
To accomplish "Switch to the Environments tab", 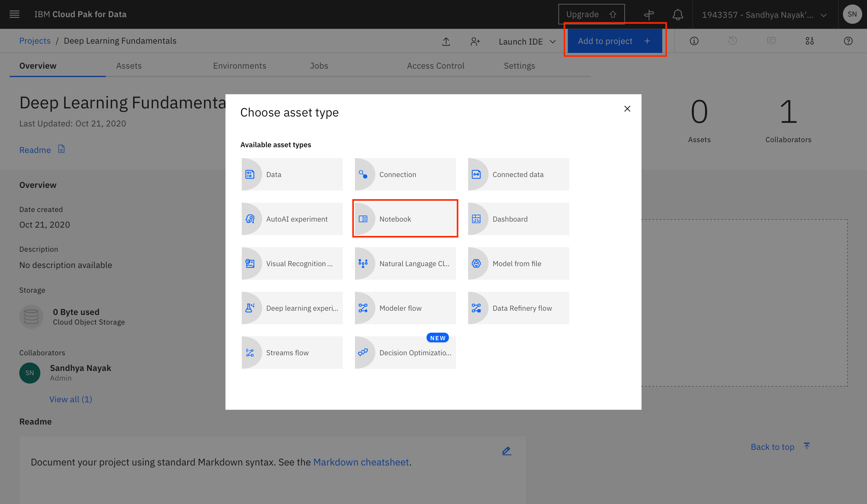I will pyautogui.click(x=240, y=65).
